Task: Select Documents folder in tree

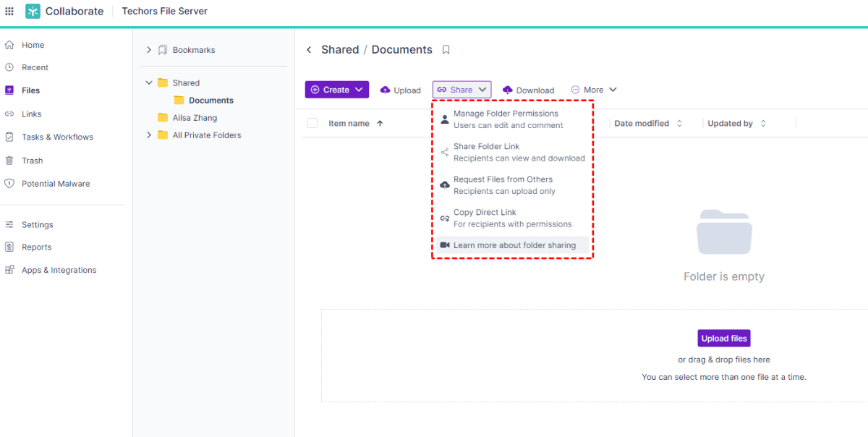Action: [211, 101]
